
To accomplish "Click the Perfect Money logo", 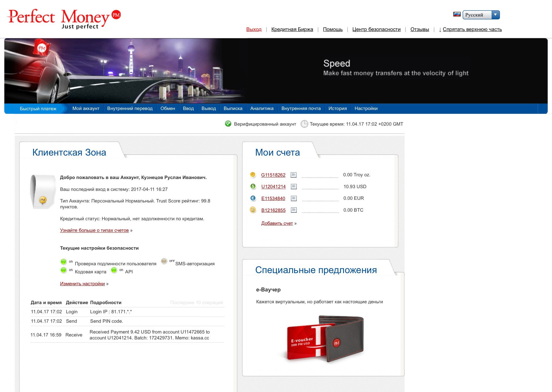I will [64, 19].
